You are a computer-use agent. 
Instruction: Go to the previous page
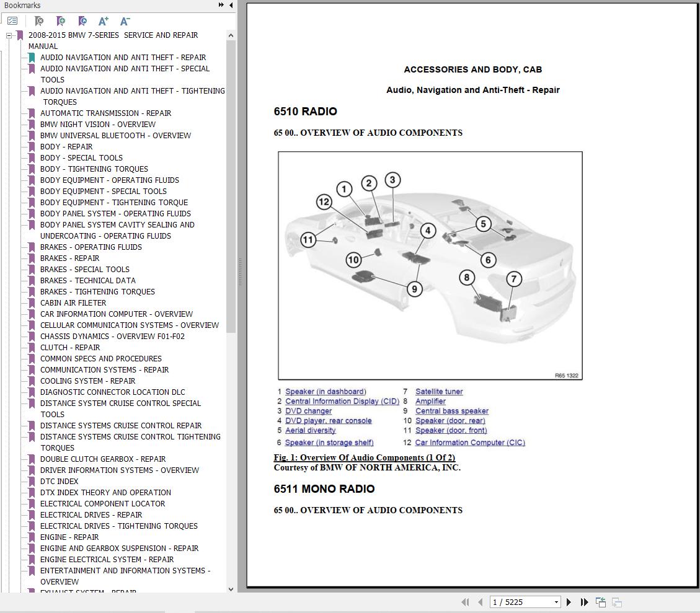click(481, 602)
